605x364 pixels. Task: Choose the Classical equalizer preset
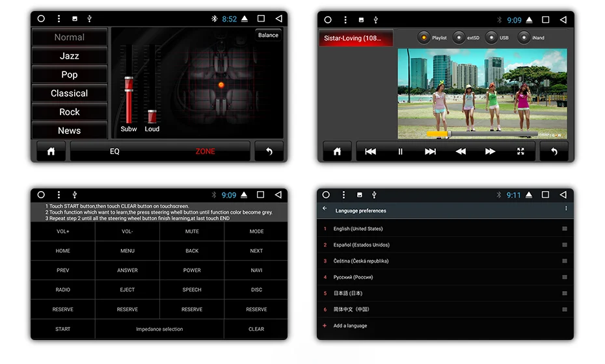(x=70, y=94)
